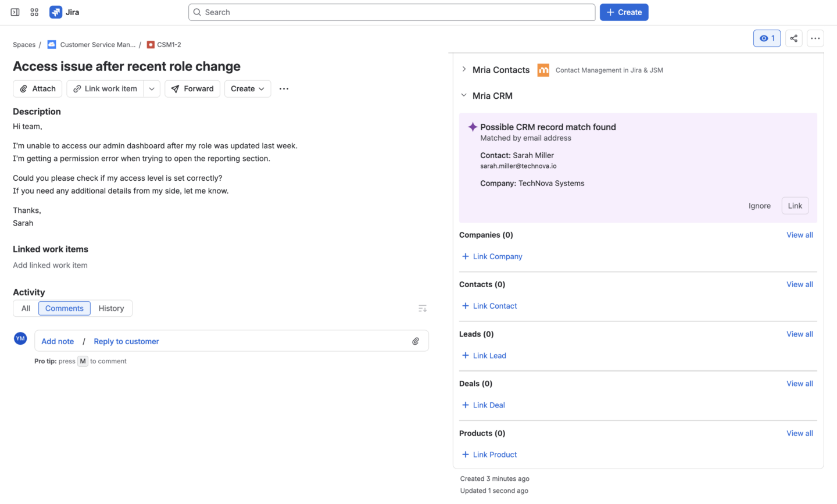Click the Link Contact link
837x504 pixels.
point(489,306)
